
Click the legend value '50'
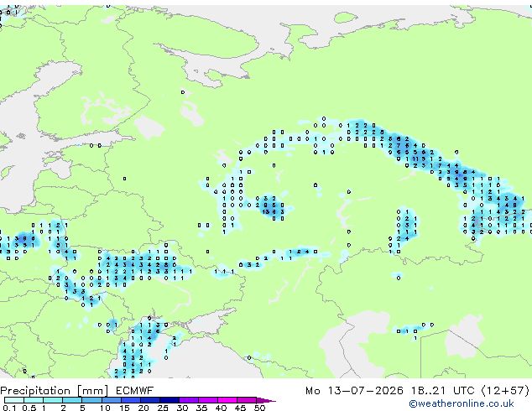[260, 408]
